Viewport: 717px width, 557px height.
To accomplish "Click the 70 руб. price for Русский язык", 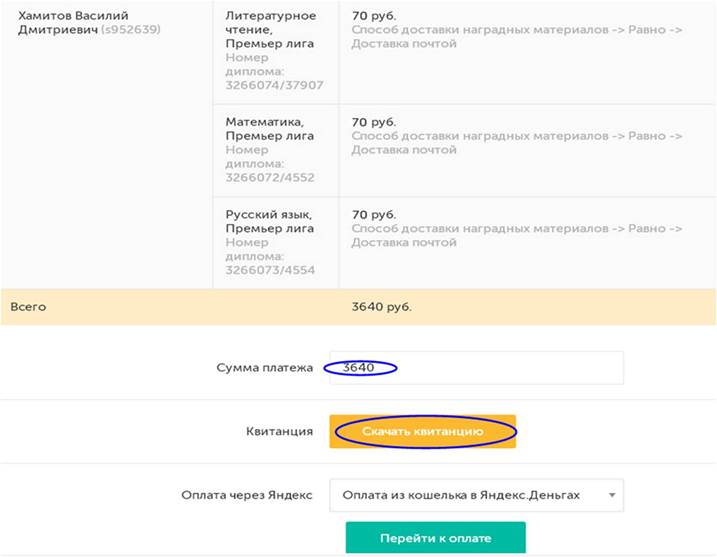I will click(374, 214).
